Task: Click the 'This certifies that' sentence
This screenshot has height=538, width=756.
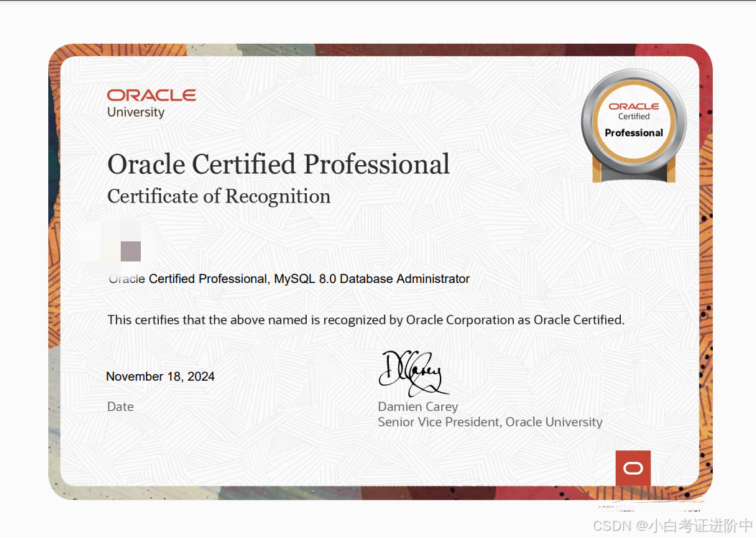Action: point(366,320)
